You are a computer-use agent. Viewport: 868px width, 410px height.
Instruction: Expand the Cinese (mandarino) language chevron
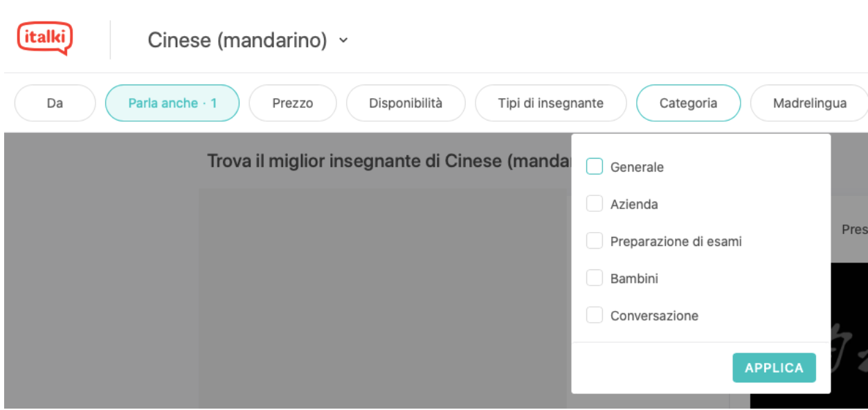(343, 40)
